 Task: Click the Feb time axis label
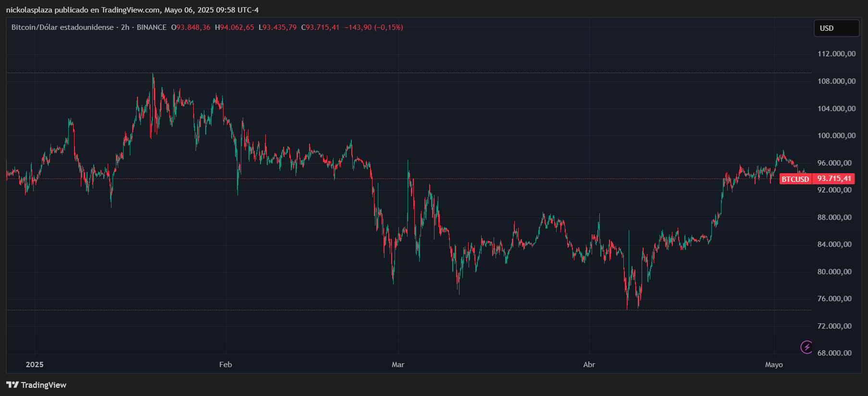(x=225, y=365)
